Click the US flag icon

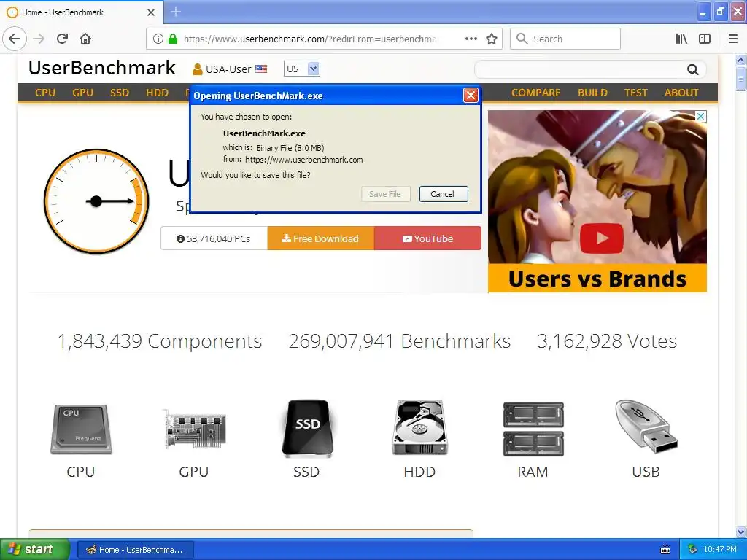pos(261,69)
